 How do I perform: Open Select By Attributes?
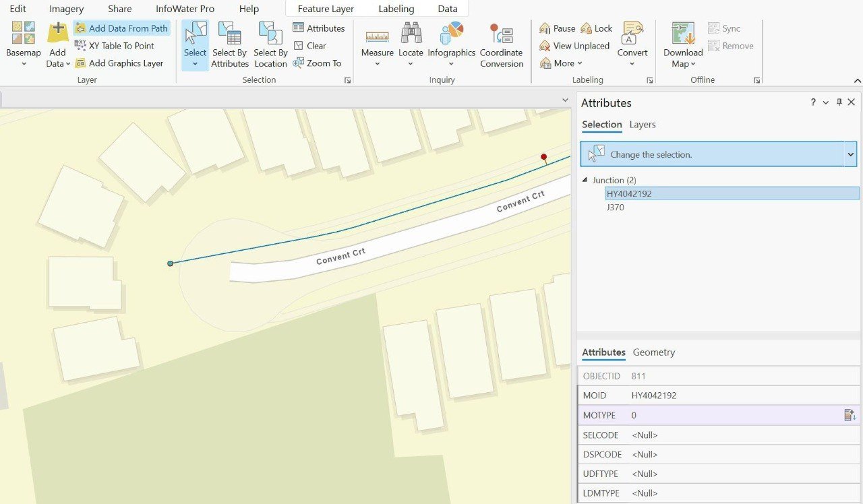230,44
